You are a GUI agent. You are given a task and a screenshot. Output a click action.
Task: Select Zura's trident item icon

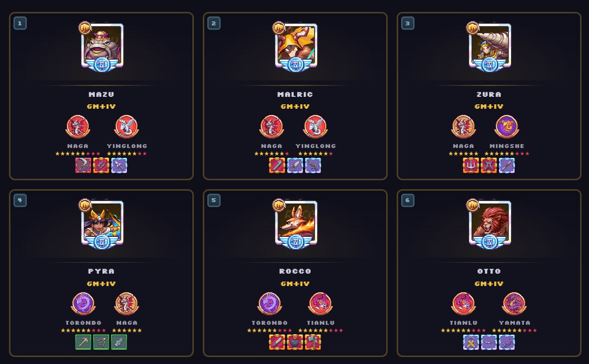(x=471, y=165)
